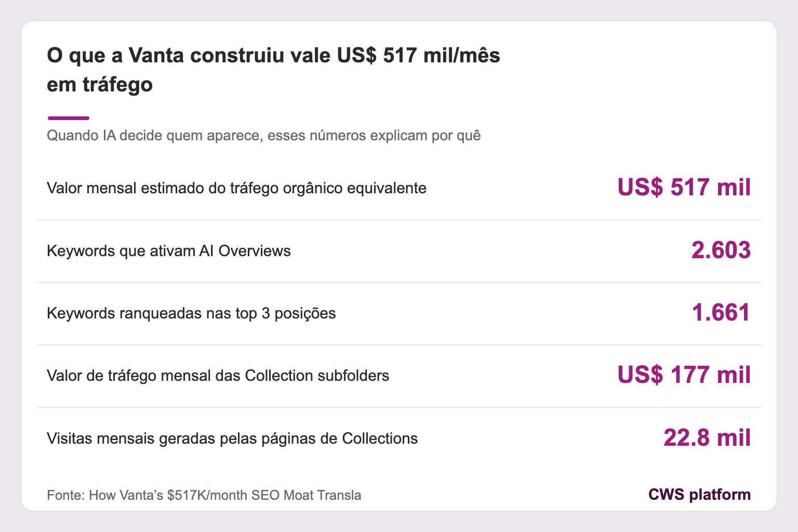Viewport: 798px width, 532px height.
Task: Click the '22.8 mil' figure
Action: click(x=707, y=438)
